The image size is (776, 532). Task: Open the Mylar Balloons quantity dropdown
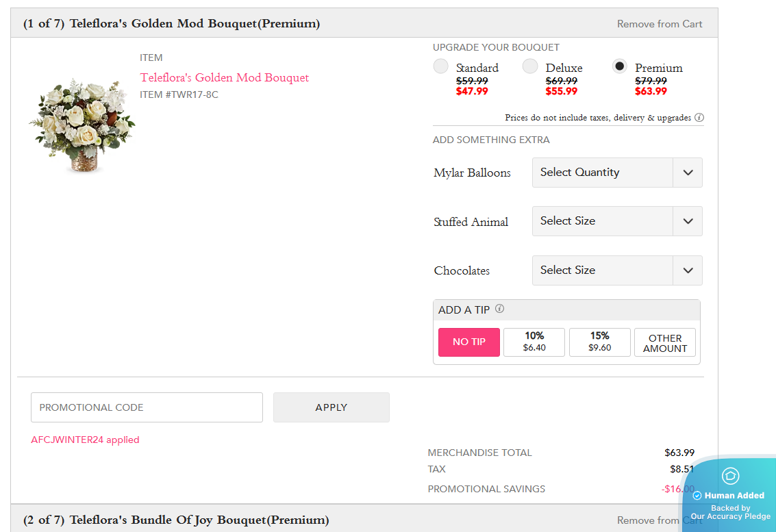click(x=616, y=173)
